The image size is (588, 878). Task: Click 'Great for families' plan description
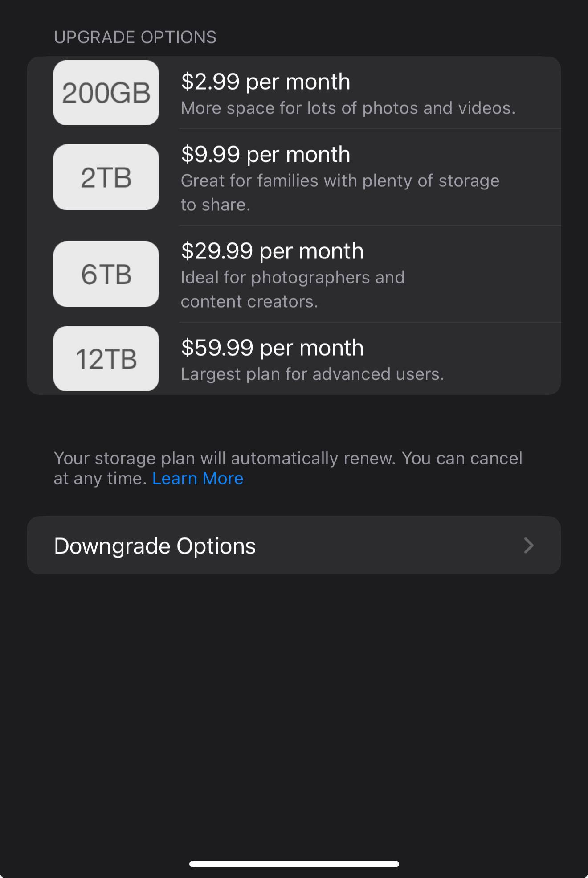[340, 181]
